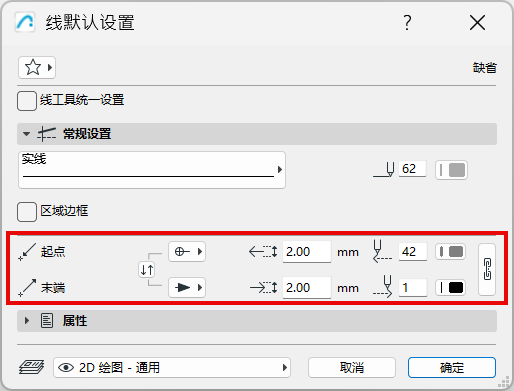Click the 确定 button
The width and height of the screenshot is (514, 391).
452,368
